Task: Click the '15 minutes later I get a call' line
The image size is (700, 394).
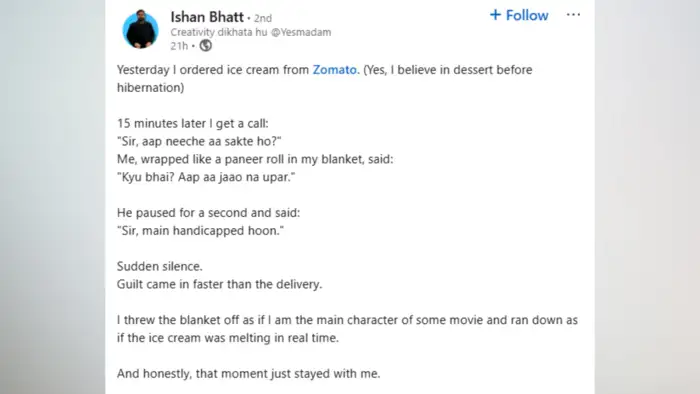Action: pos(193,124)
